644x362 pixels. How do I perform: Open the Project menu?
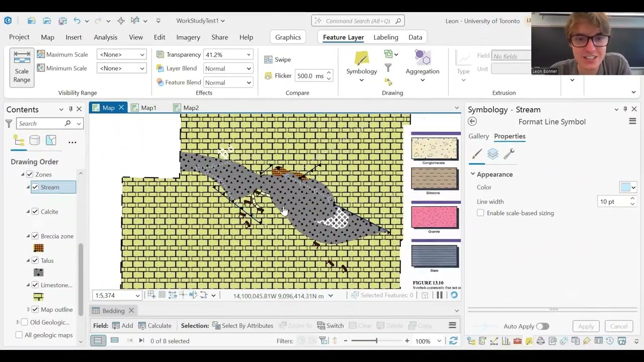click(19, 37)
